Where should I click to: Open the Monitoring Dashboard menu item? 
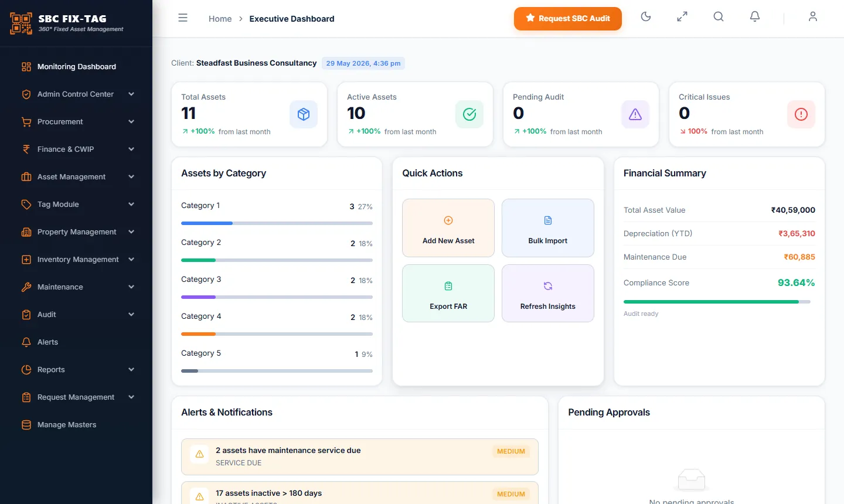(76, 67)
